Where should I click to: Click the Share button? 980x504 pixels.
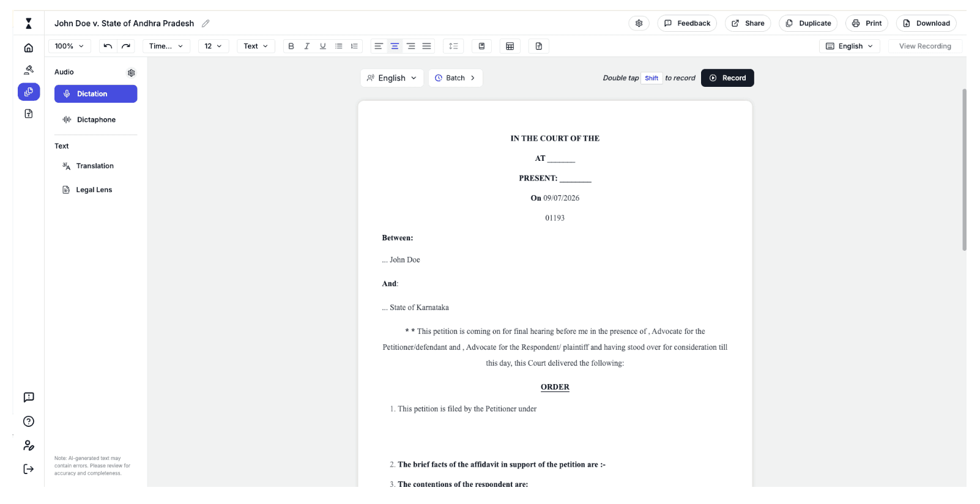pos(748,23)
